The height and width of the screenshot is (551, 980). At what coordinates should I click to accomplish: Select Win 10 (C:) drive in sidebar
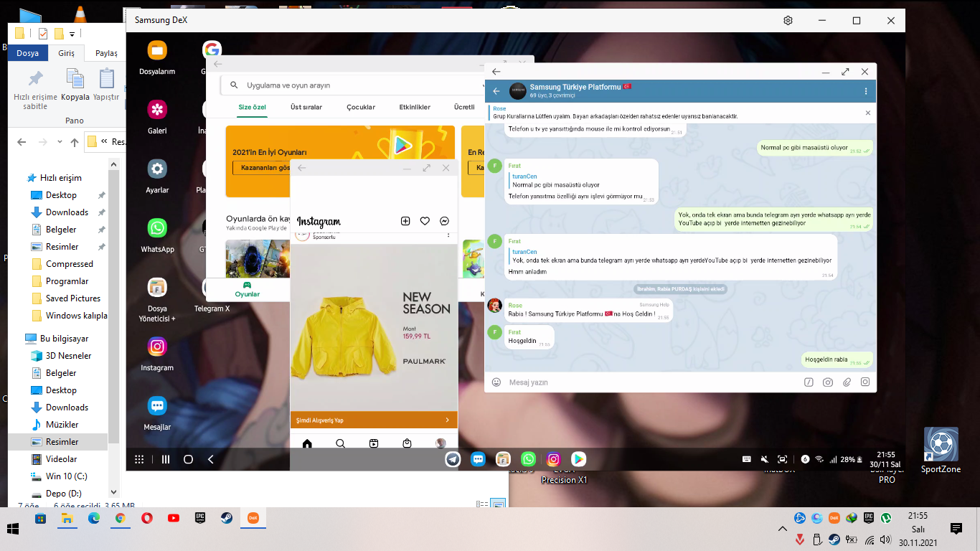(x=66, y=476)
